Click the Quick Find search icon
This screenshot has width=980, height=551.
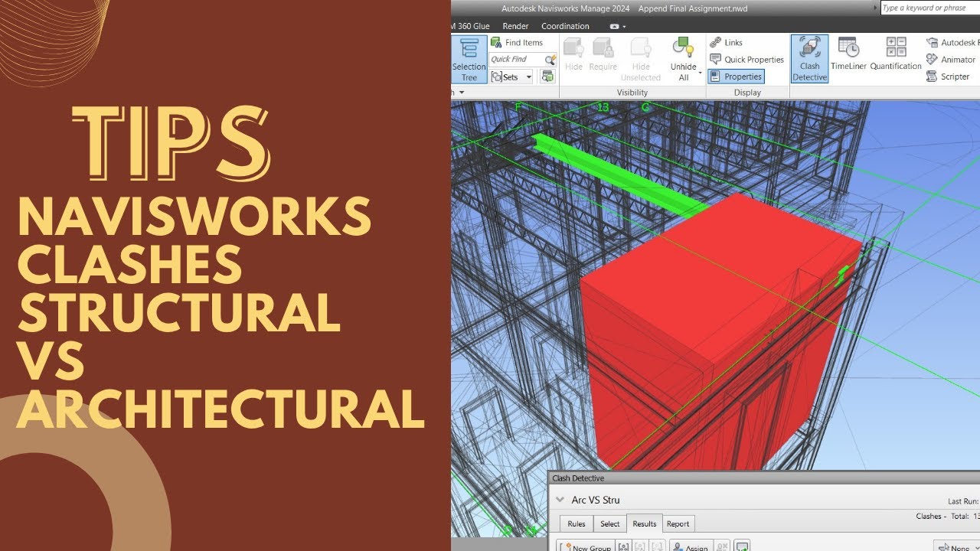(550, 60)
